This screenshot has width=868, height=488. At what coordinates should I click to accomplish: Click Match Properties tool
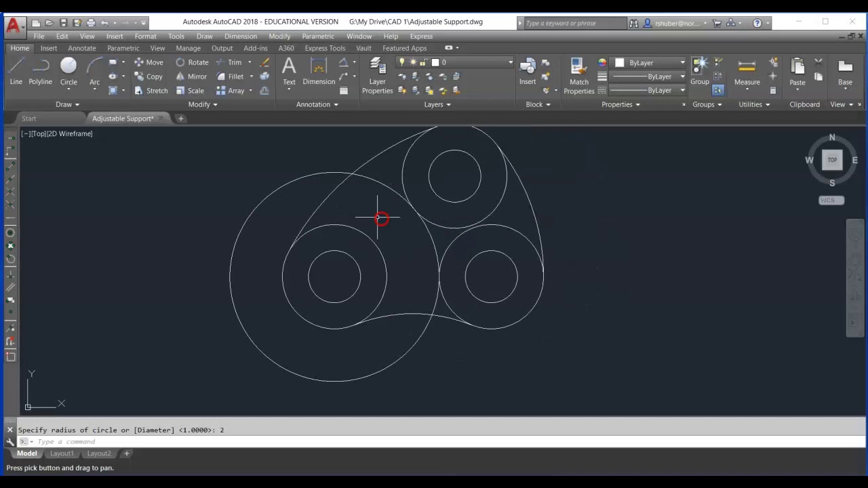click(x=578, y=76)
